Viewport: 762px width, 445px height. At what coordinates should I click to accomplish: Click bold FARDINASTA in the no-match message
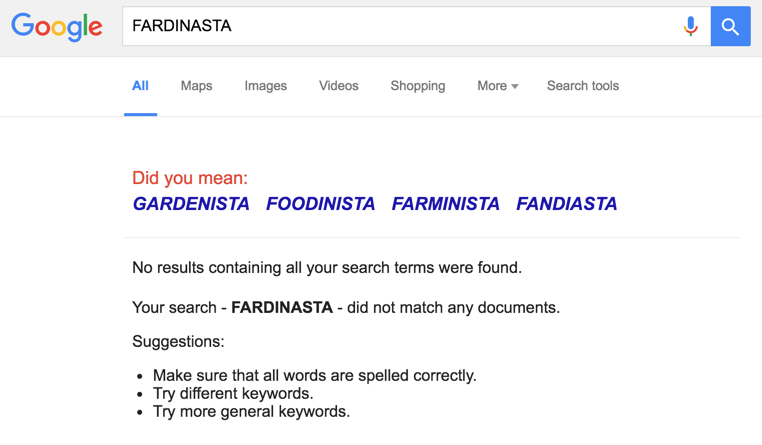[282, 308]
